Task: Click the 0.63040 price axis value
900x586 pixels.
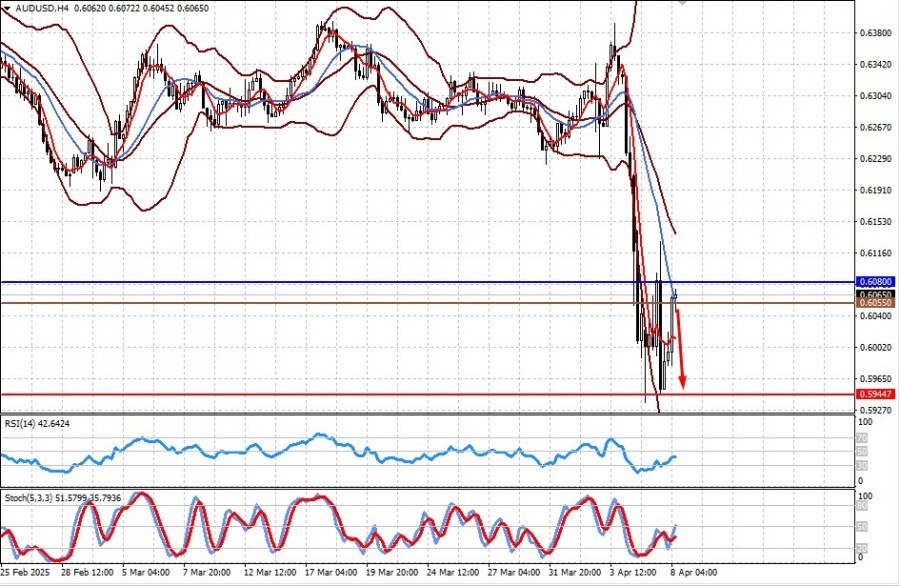Action: (x=876, y=96)
